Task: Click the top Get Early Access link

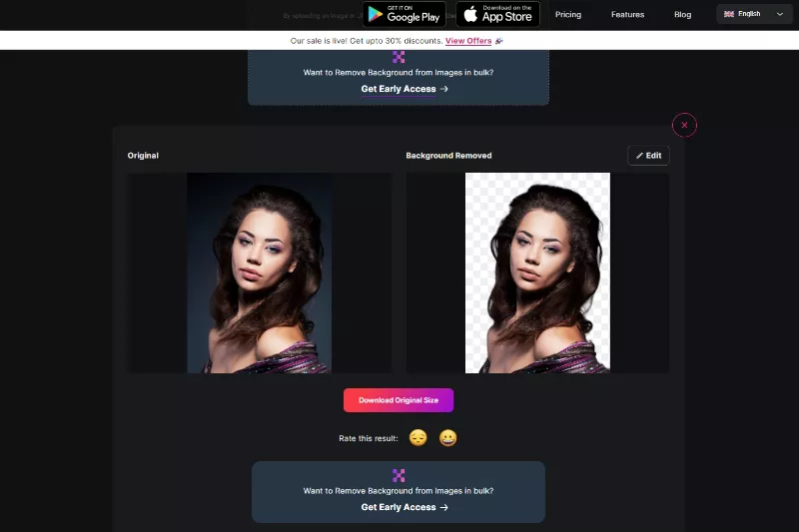Action: (x=404, y=89)
